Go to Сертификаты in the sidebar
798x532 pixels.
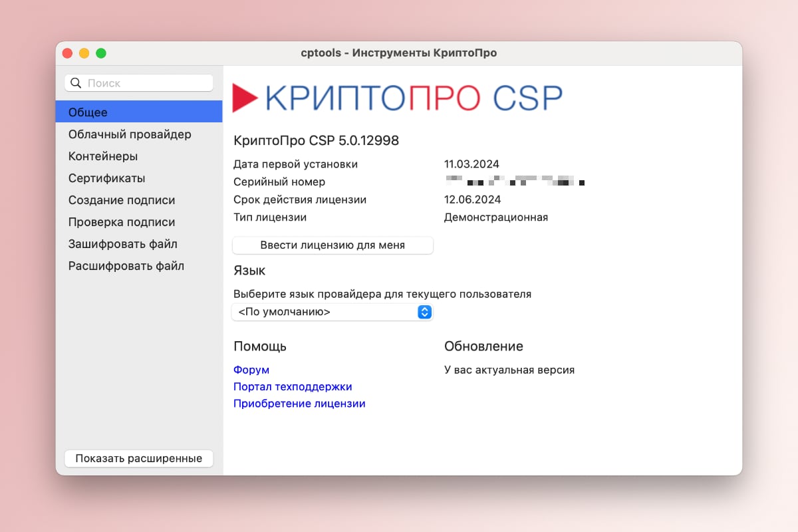point(139,178)
